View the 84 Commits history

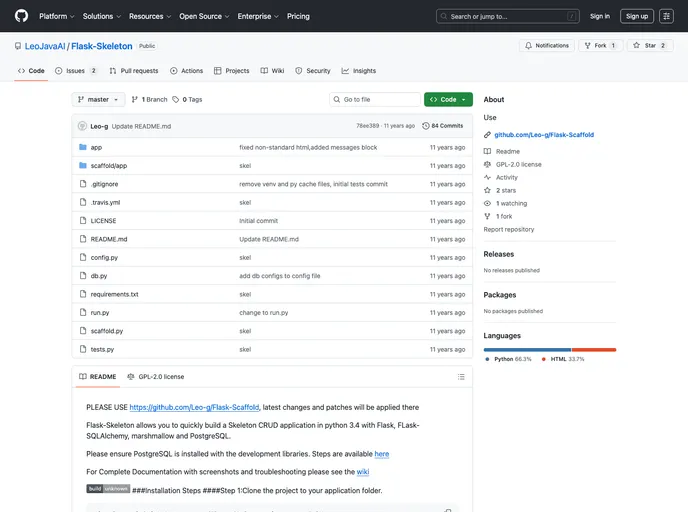coord(443,126)
